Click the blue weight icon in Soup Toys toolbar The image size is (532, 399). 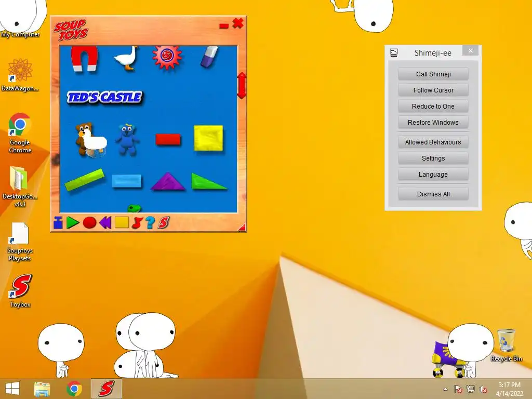(x=58, y=222)
